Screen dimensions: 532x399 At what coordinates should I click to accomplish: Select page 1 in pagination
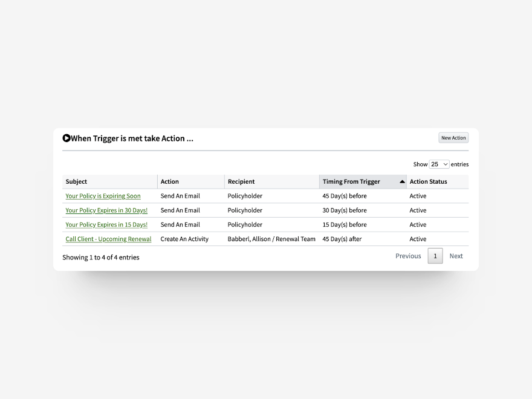click(435, 256)
